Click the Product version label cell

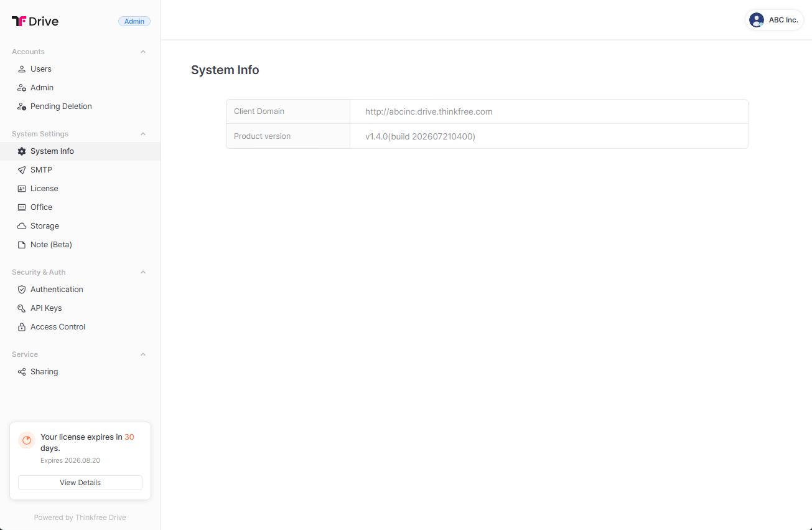point(288,136)
